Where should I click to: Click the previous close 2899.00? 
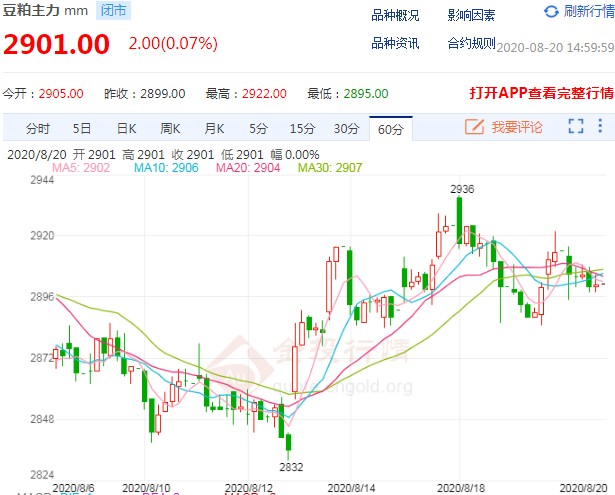click(163, 94)
